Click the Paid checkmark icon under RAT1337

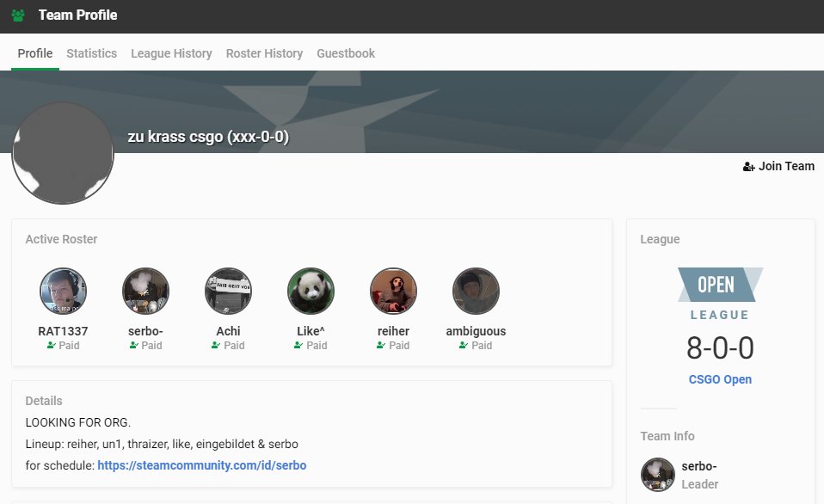(50, 345)
